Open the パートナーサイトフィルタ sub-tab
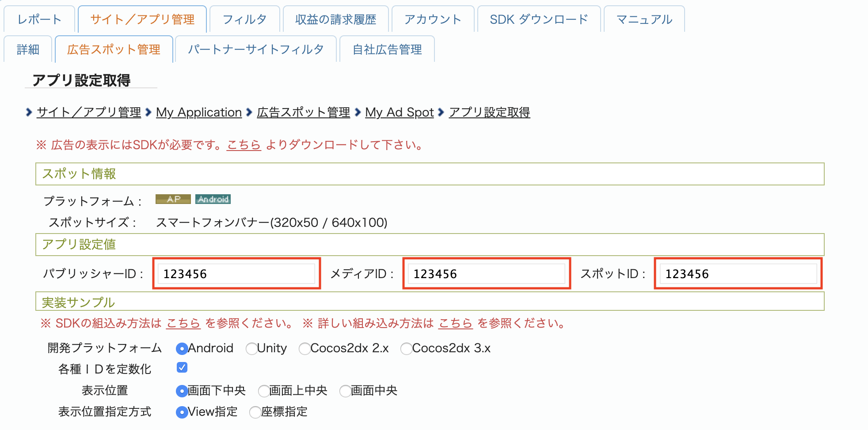This screenshot has height=430, width=868. (255, 49)
